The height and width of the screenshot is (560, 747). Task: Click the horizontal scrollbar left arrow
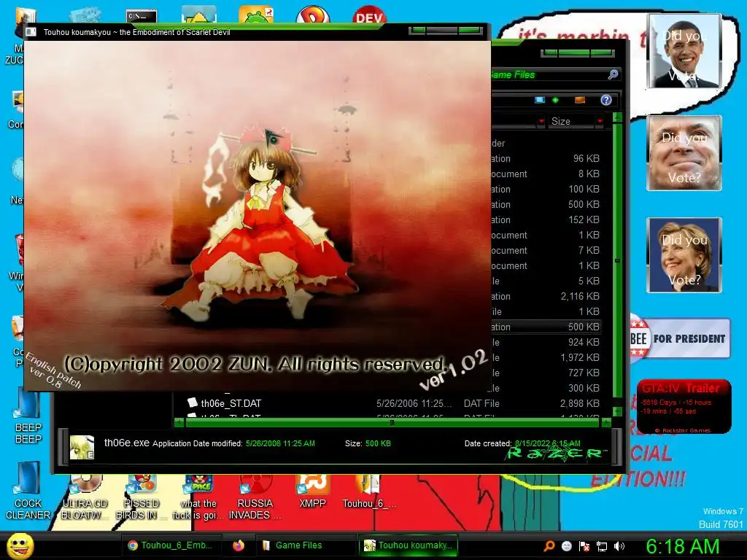coord(179,422)
